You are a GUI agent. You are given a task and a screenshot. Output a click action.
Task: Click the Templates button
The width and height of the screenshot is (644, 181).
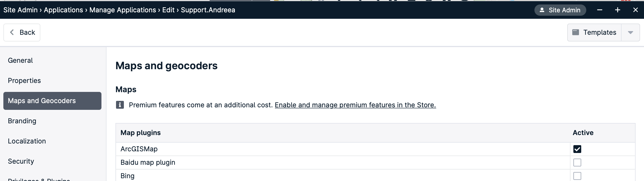click(594, 33)
